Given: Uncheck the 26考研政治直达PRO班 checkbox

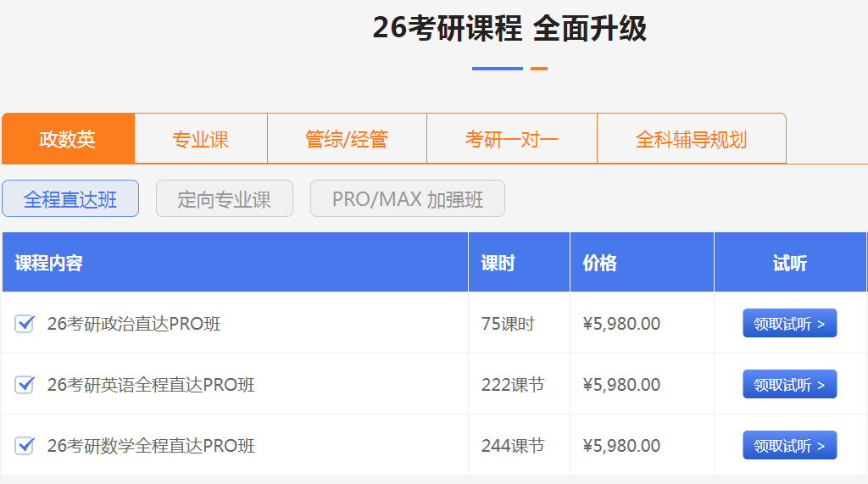Looking at the screenshot, I should pos(25,324).
